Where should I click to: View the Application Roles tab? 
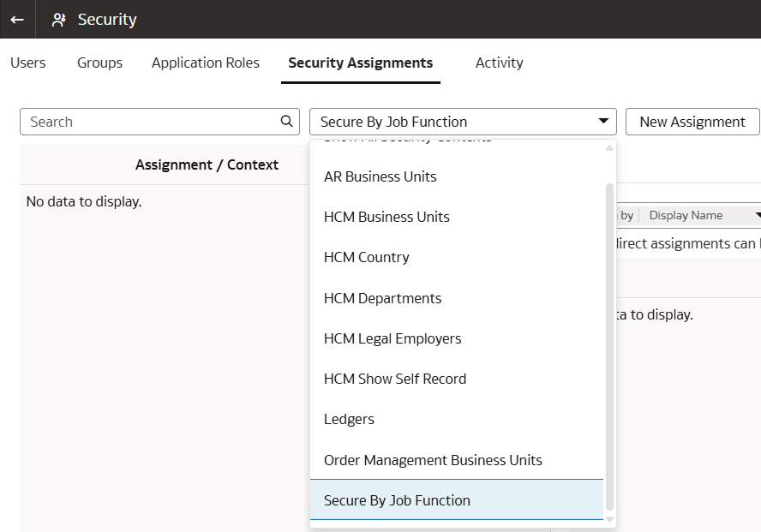point(205,63)
